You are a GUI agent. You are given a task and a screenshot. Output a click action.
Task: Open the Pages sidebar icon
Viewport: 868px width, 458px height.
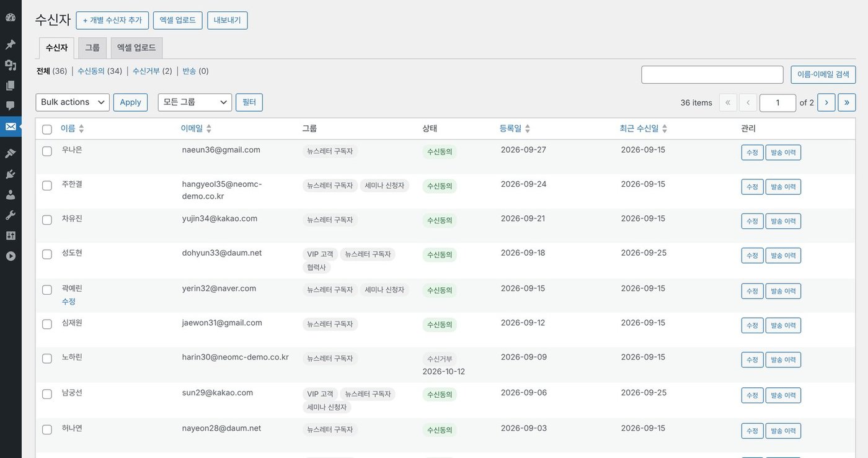[11, 85]
